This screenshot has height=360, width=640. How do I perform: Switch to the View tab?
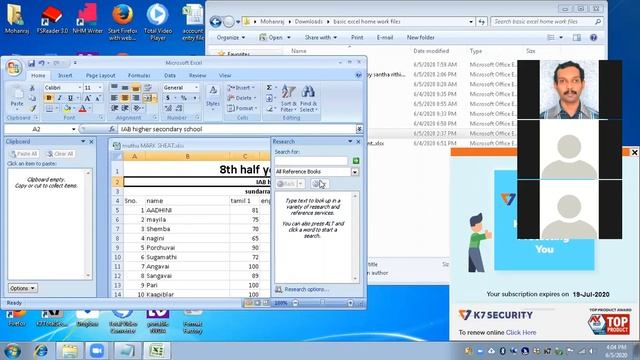(225, 76)
